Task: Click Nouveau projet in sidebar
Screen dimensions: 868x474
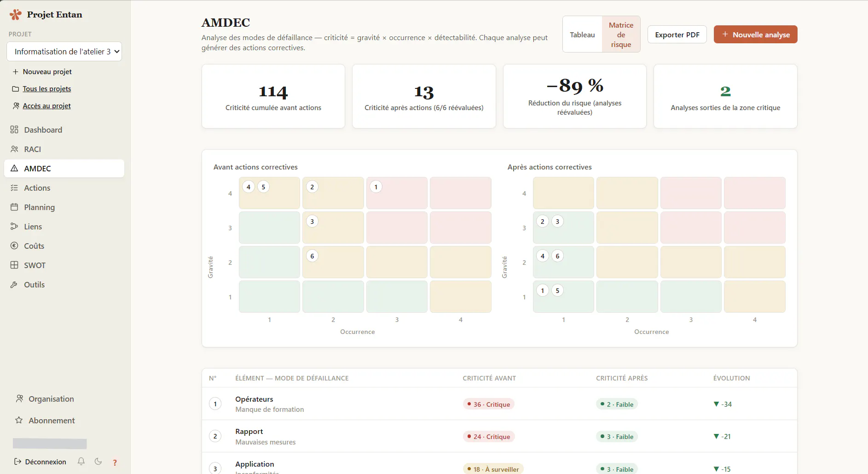Action: coord(42,72)
